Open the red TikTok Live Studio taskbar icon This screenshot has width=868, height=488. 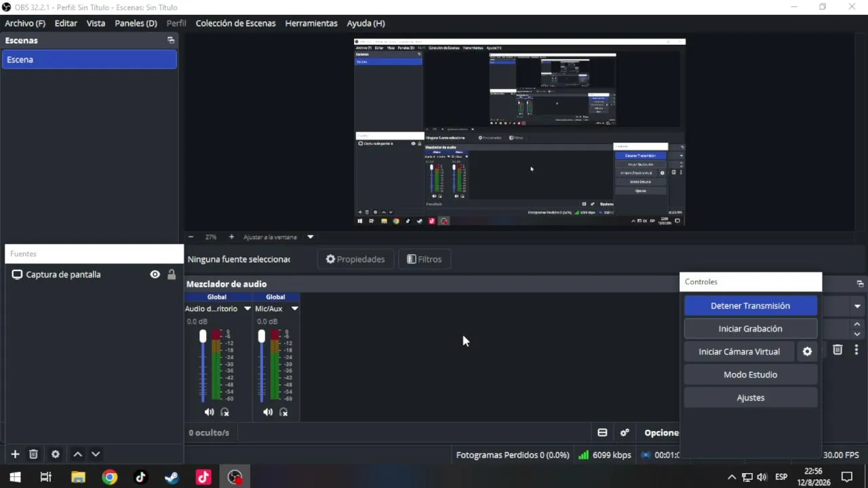pyautogui.click(x=203, y=477)
